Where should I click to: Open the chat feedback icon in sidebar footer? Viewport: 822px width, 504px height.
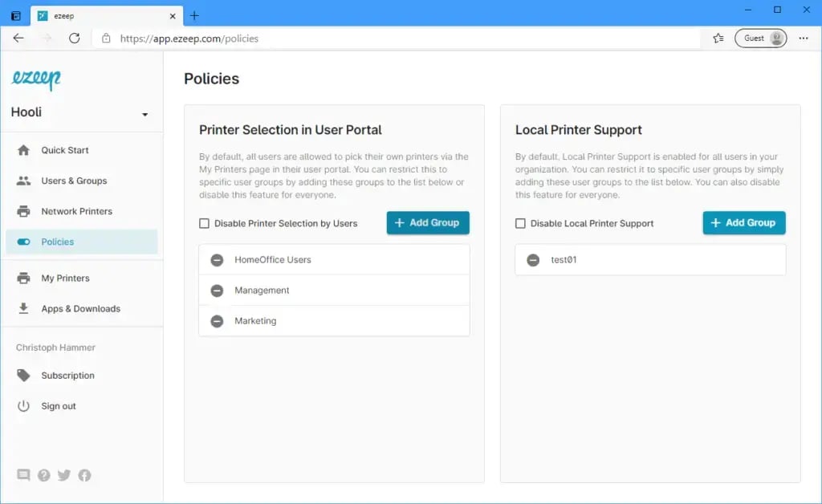click(x=23, y=475)
